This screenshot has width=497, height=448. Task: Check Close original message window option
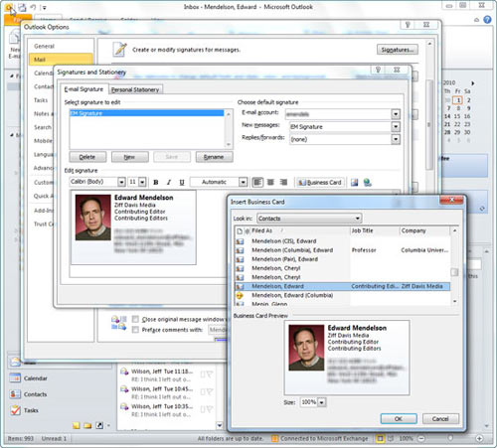(x=135, y=319)
